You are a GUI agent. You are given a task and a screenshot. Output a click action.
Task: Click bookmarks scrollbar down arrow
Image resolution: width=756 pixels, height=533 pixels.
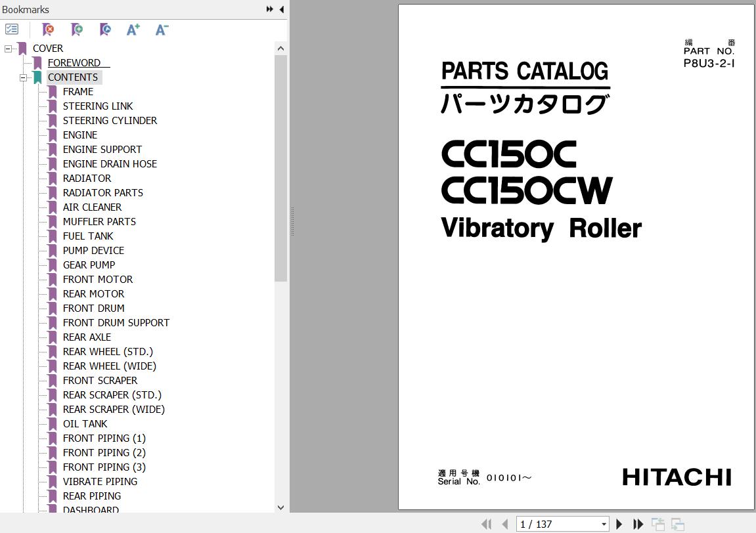pyautogui.click(x=280, y=507)
